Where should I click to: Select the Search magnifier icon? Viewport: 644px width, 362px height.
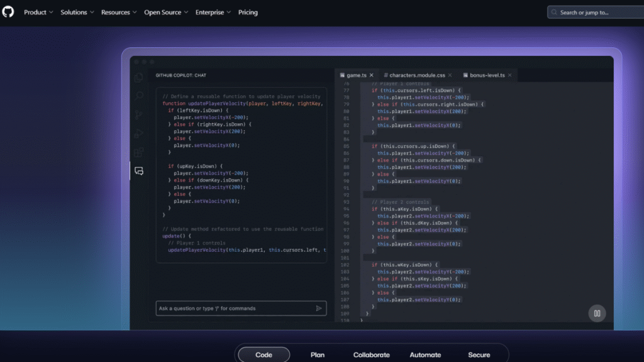139,96
